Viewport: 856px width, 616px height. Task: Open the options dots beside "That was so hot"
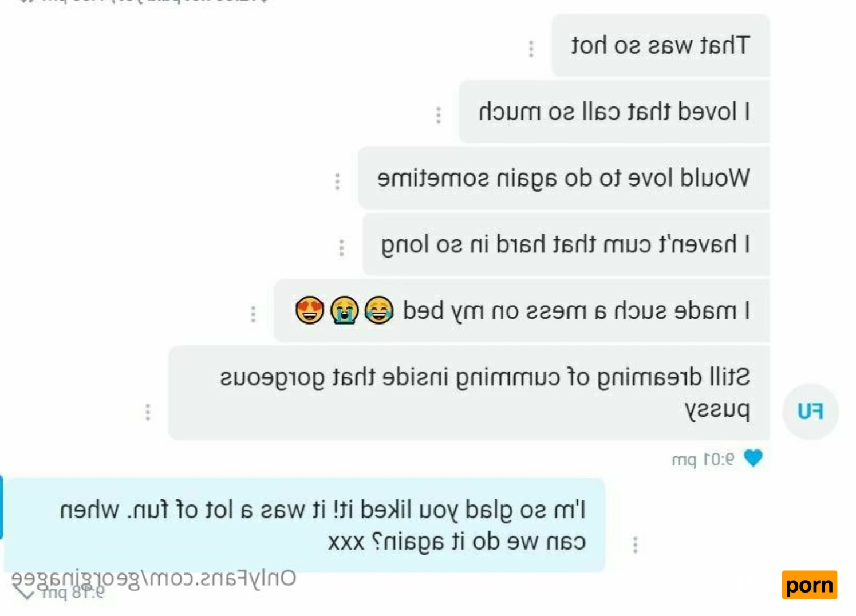coord(531,49)
